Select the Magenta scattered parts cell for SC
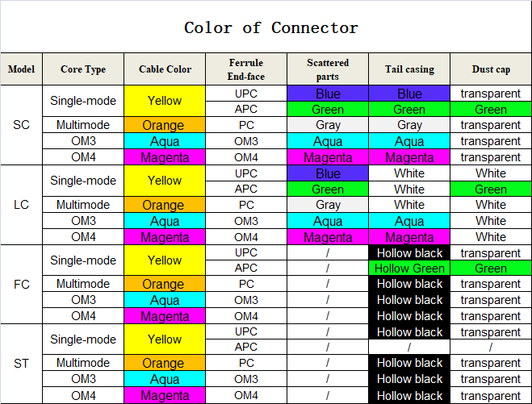532x404 pixels. (x=328, y=157)
